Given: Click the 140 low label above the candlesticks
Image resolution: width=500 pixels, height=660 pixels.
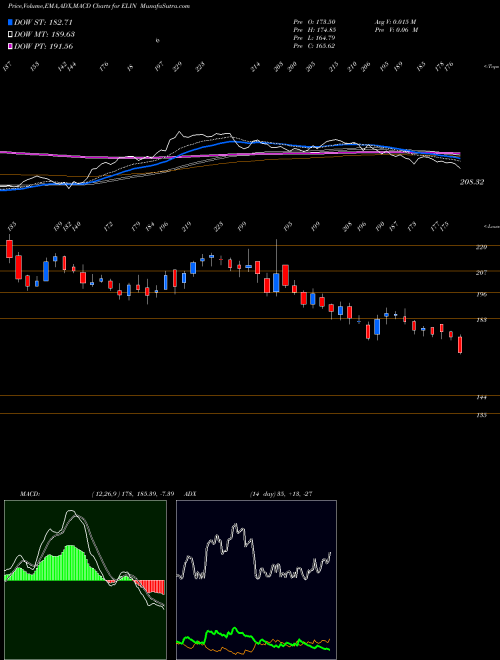Looking at the screenshot, I should (76, 226).
